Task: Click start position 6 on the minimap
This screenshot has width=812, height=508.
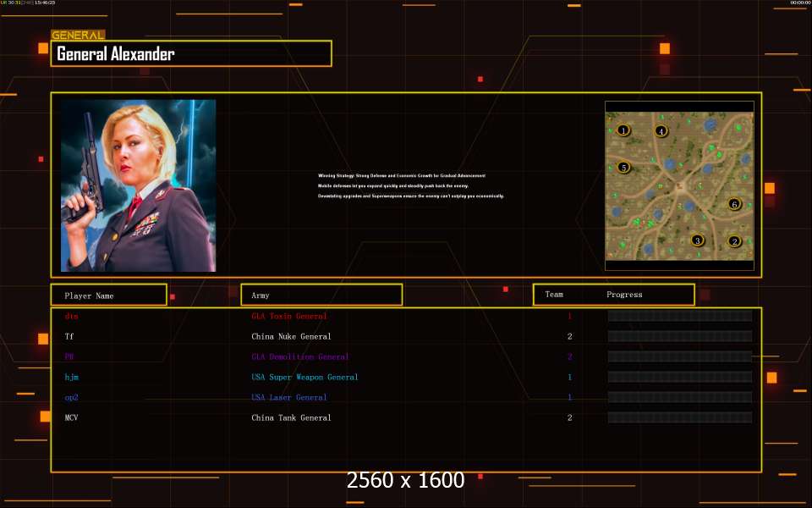Action: 734,204
